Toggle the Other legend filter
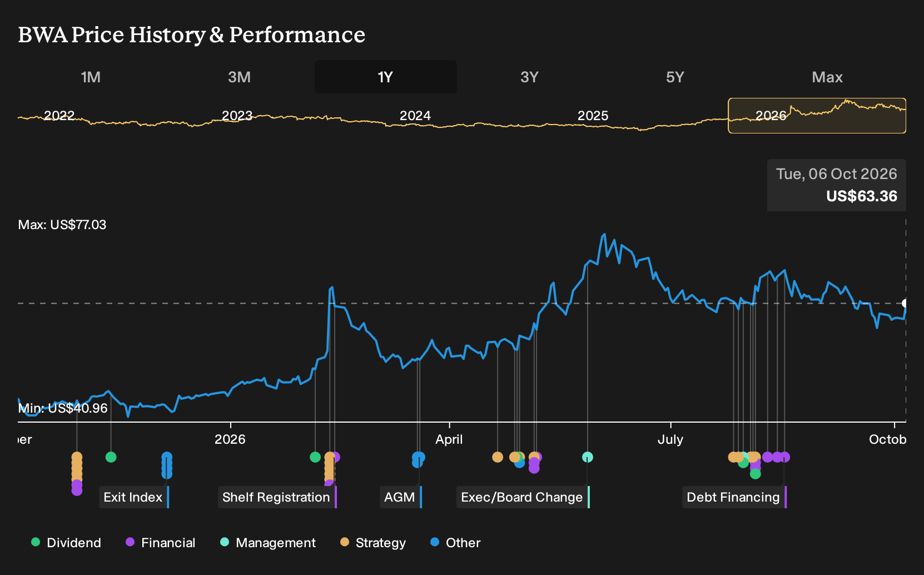 (455, 543)
